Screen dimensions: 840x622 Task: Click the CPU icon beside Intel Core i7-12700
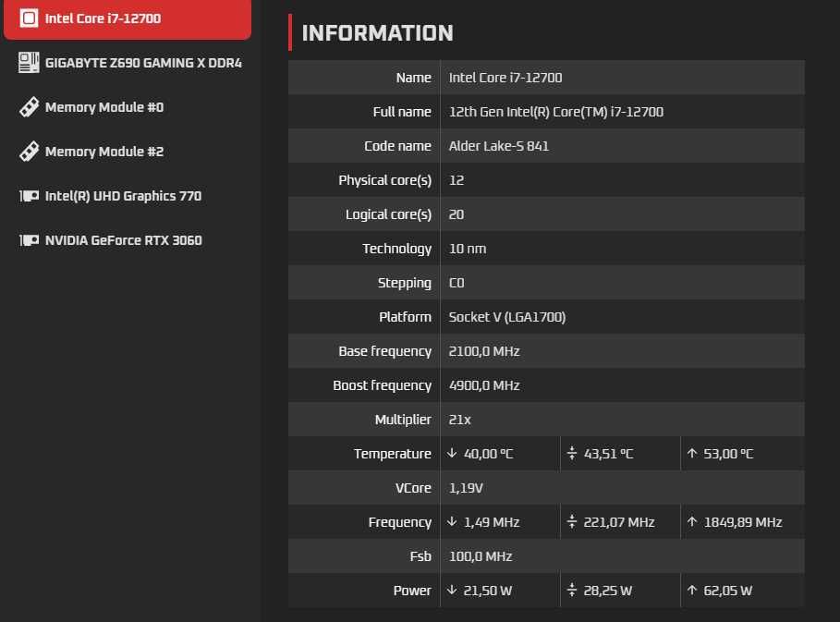pos(29,18)
